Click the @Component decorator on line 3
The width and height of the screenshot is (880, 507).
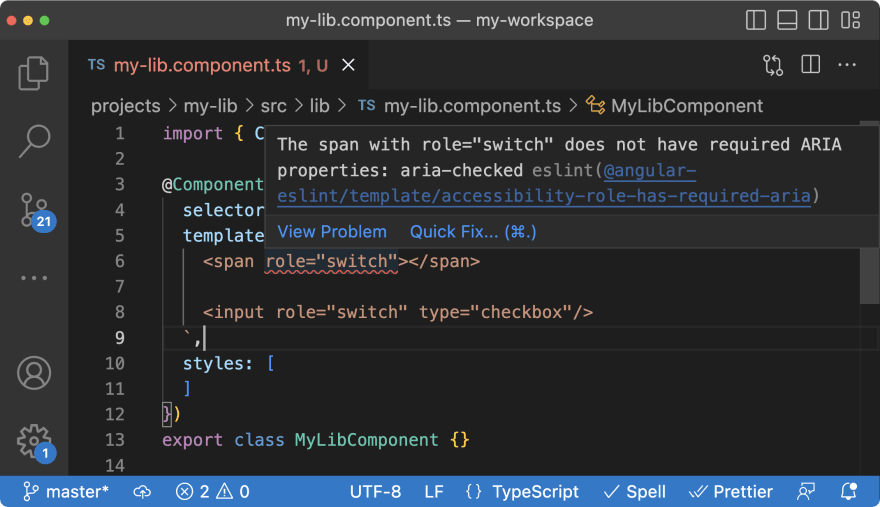(x=213, y=184)
